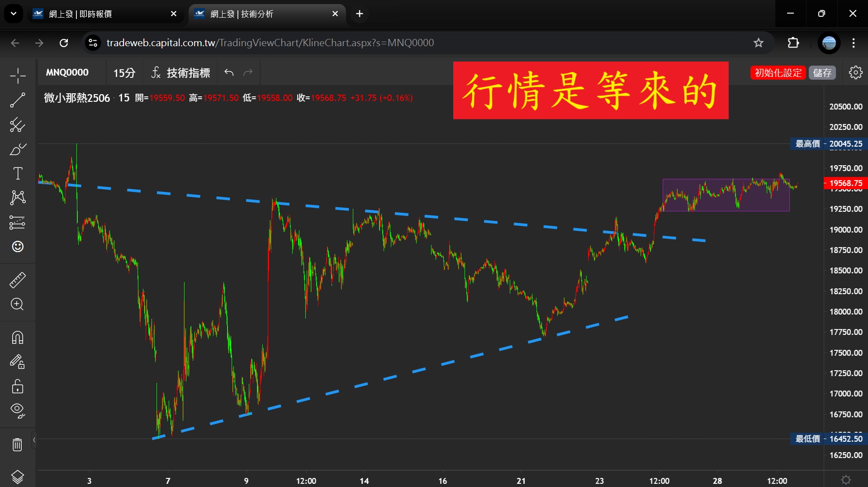The height and width of the screenshot is (487, 868).
Task: Open the 15分 timeframe dropdown
Action: (x=124, y=73)
